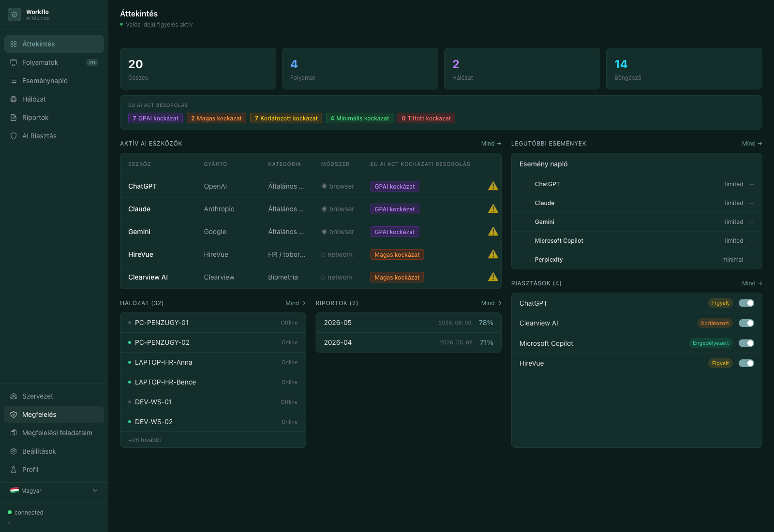This screenshot has height=532, width=774.
Task: Click the Workflo shield logo icon
Action: (15, 15)
